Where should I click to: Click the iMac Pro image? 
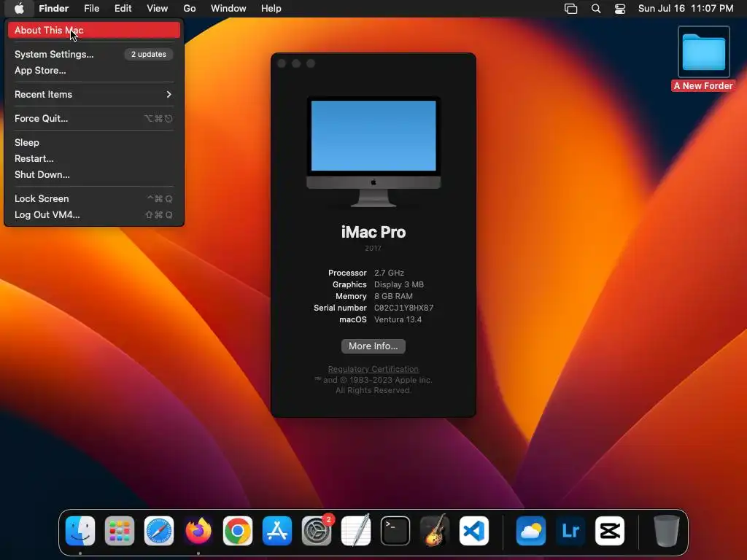(373, 152)
